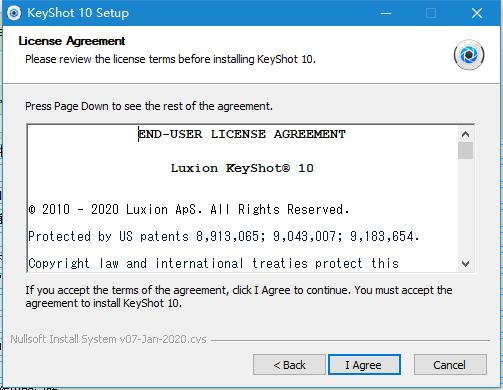Click the copyright 2010 - 2020 Luxion line
This screenshot has height=390, width=503.
click(189, 210)
